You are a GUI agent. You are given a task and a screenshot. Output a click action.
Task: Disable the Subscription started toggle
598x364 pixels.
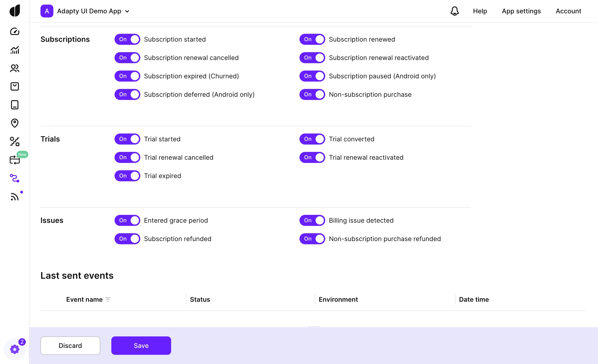pyautogui.click(x=127, y=39)
